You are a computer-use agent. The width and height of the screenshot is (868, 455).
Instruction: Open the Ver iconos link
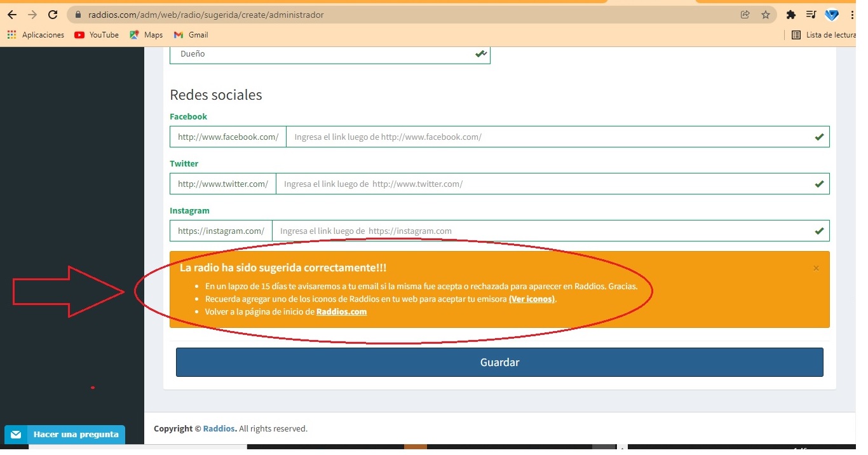coord(532,299)
